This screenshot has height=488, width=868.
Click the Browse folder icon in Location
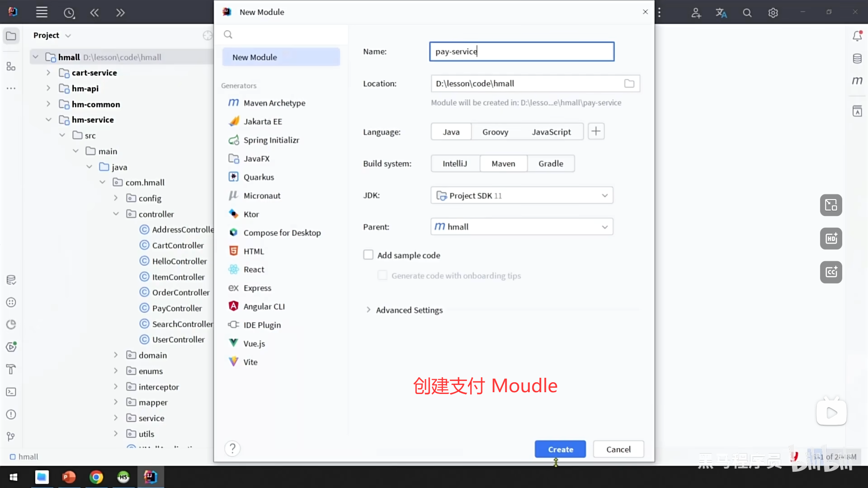point(629,84)
